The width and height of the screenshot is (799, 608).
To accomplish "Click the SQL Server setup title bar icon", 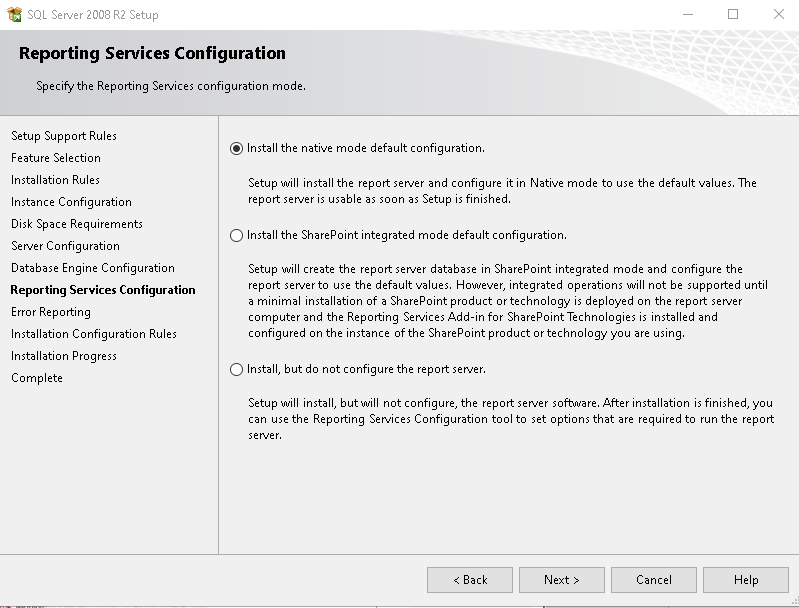I will click(x=15, y=14).
